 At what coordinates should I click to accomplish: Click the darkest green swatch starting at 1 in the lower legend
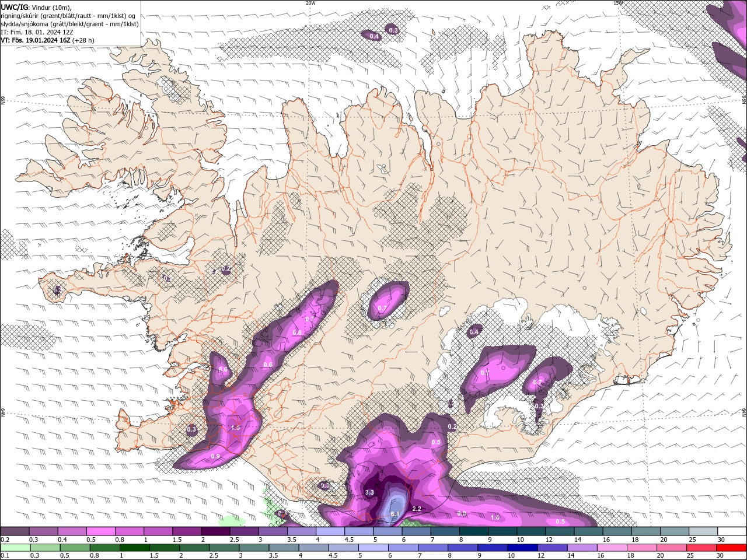134,548
